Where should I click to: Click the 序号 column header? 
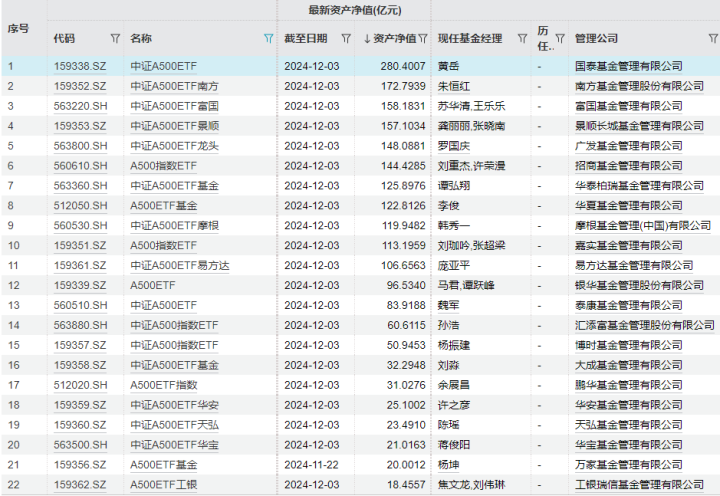pyautogui.click(x=18, y=28)
